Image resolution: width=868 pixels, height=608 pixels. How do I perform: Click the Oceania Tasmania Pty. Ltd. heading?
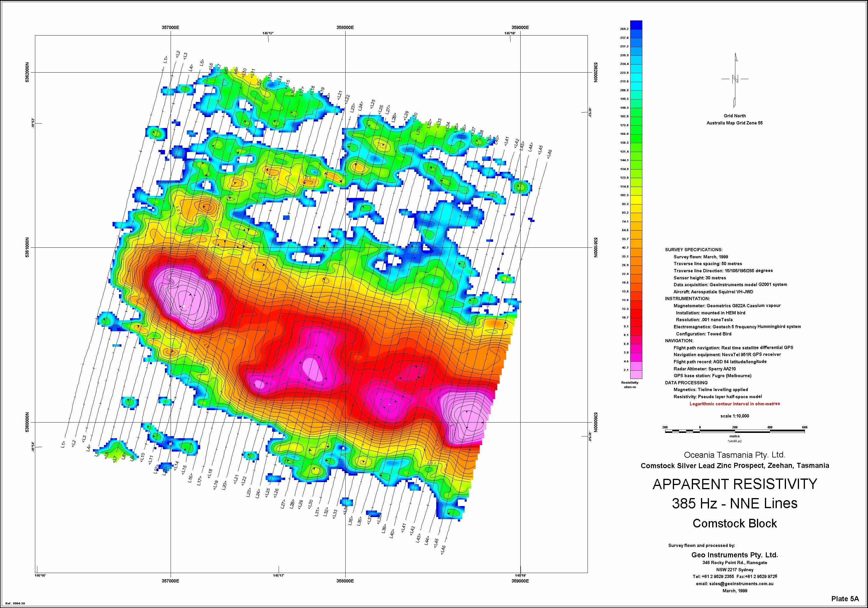click(x=734, y=455)
